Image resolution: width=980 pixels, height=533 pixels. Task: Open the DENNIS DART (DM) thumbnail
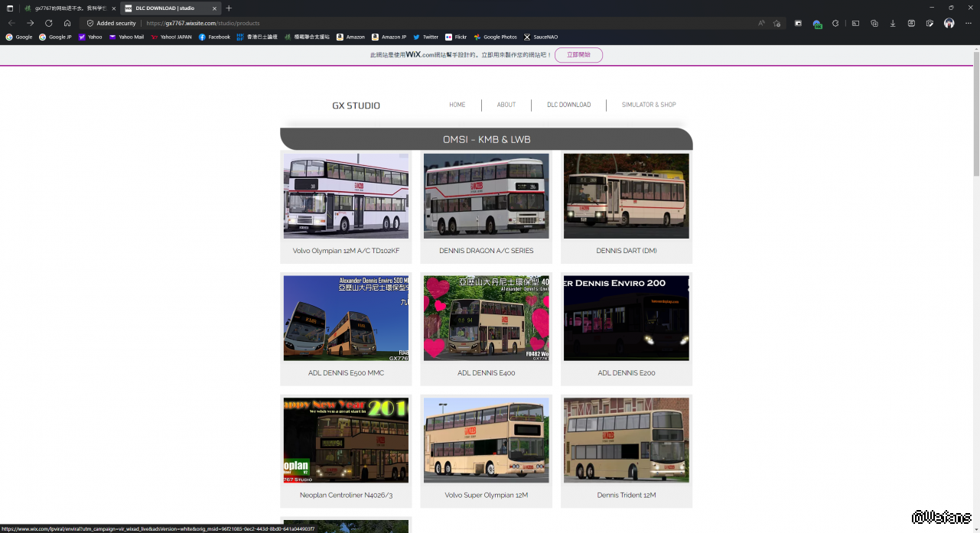pos(626,196)
